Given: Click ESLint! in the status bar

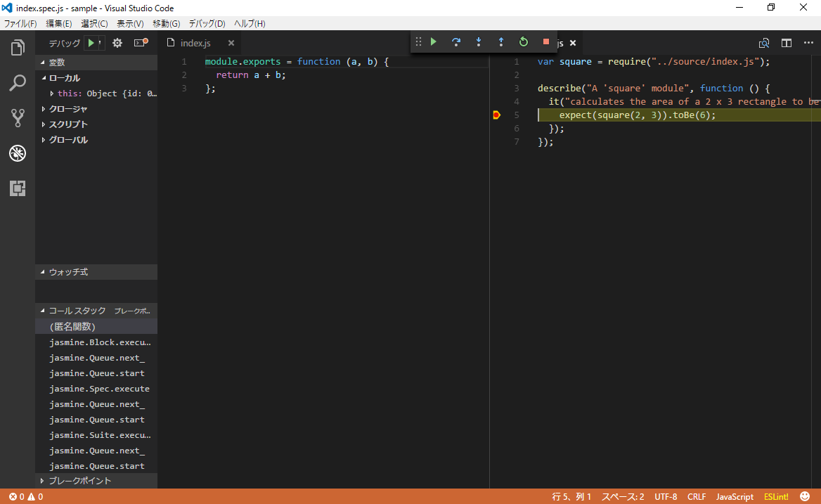Looking at the screenshot, I should tap(775, 496).
